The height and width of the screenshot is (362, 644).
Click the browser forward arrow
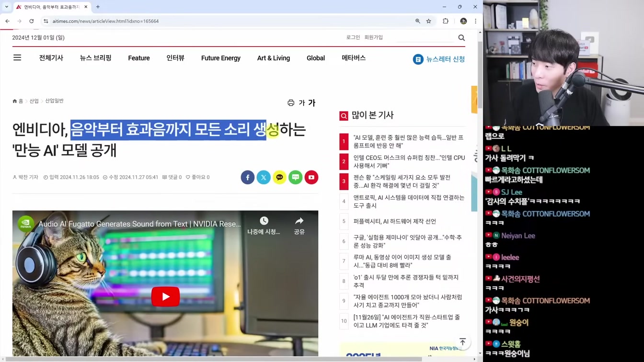(x=20, y=21)
